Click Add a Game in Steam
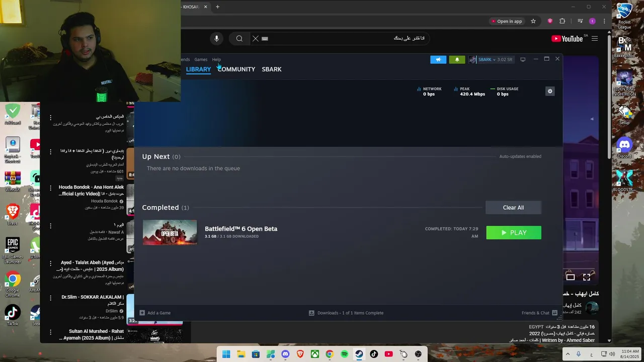 pos(155,313)
